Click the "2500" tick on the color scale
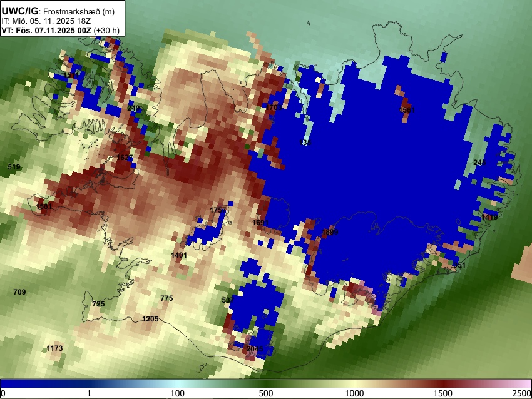 (x=523, y=393)
